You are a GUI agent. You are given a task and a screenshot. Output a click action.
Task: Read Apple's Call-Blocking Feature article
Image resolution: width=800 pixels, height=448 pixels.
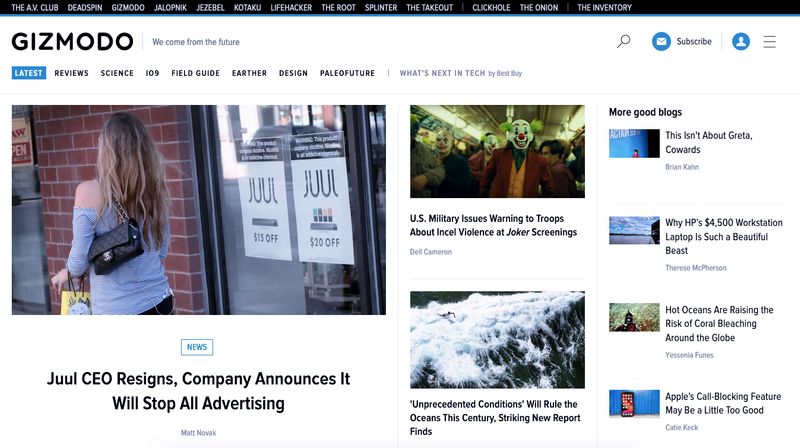pyautogui.click(x=723, y=403)
